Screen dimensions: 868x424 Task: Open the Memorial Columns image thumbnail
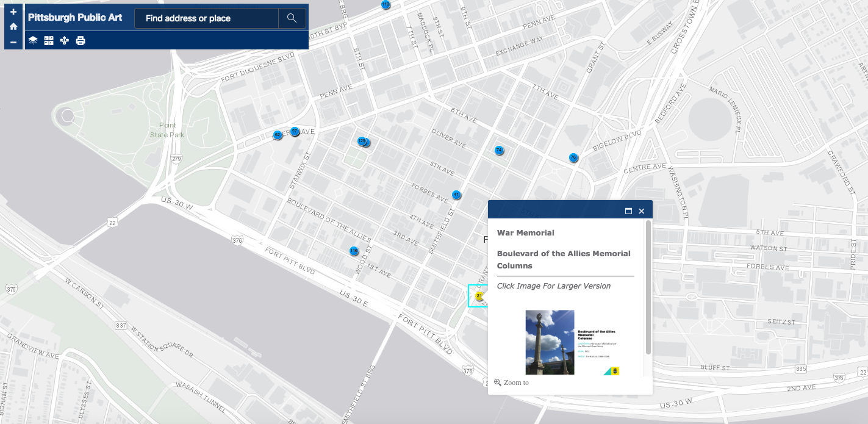tap(572, 342)
